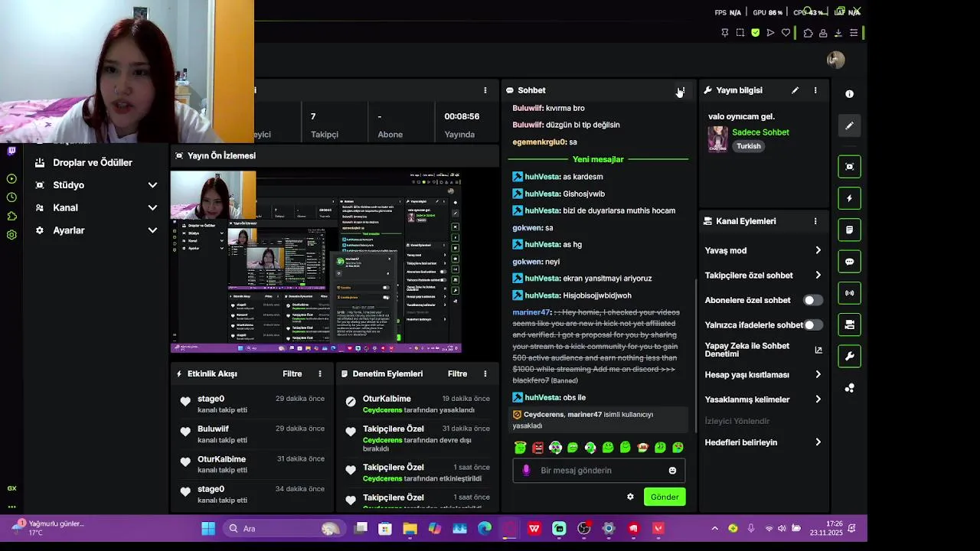Screen dimensions: 980x551
Task: Expand the Ayarlar menu
Action: (96, 230)
